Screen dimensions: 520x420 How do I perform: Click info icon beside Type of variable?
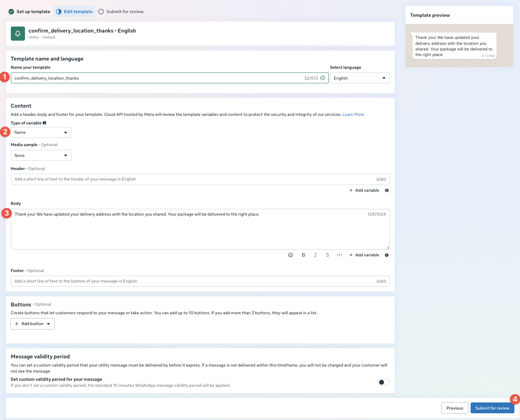45,123
